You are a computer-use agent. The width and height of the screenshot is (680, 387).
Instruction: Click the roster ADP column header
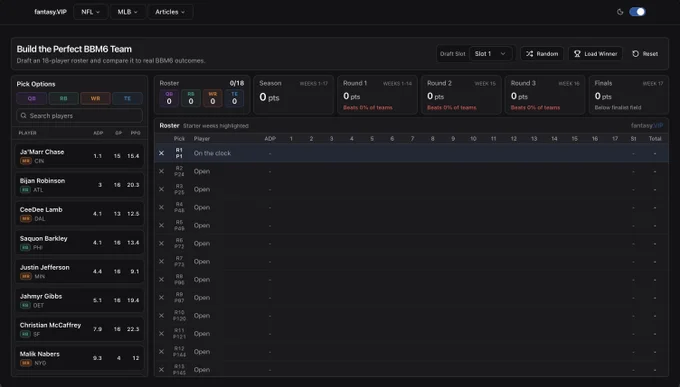270,139
